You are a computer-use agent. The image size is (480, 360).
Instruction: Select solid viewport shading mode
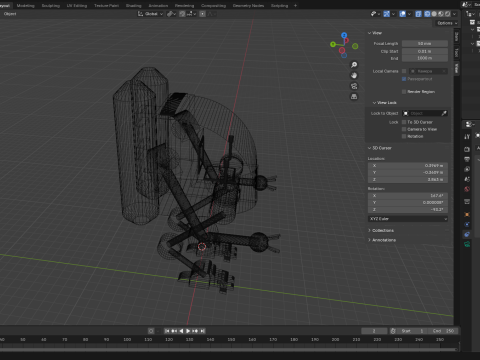pos(434,14)
